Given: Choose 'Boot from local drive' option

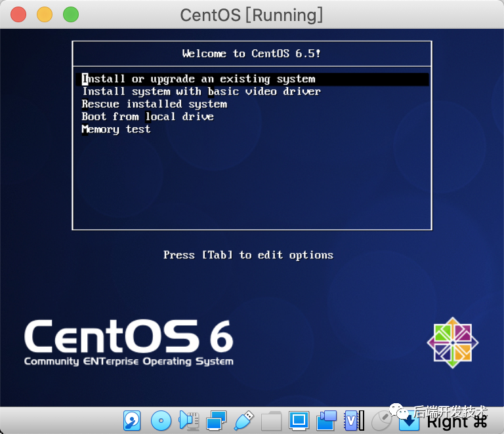Looking at the screenshot, I should [x=148, y=117].
